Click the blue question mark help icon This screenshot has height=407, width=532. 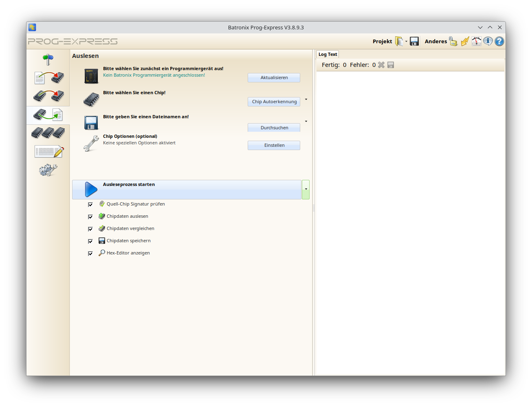point(499,41)
